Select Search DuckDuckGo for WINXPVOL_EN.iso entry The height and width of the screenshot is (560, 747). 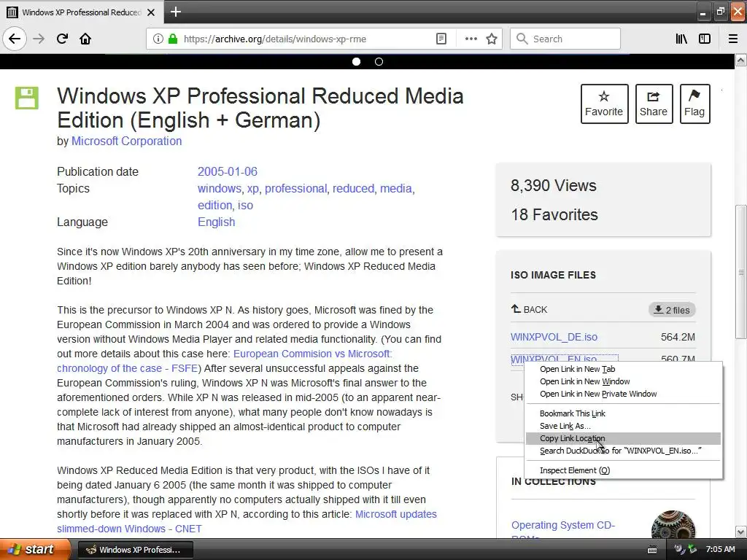[x=623, y=451]
